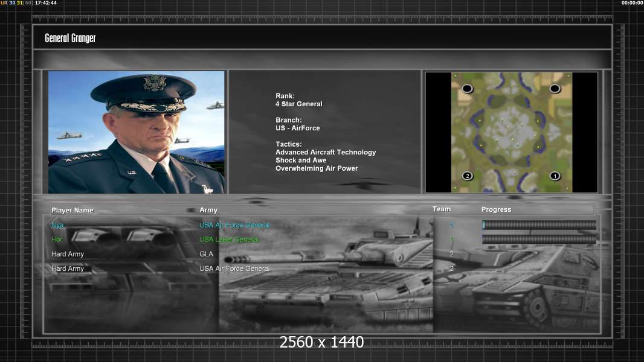Viewport: 644px width, 362px height.
Task: Click the 'Player Name' column header
Action: click(72, 210)
